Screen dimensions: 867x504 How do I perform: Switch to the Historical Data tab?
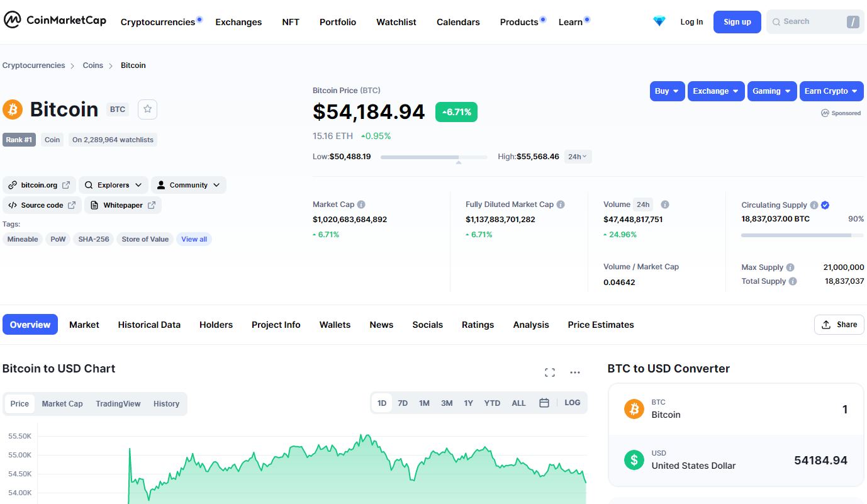pos(149,325)
